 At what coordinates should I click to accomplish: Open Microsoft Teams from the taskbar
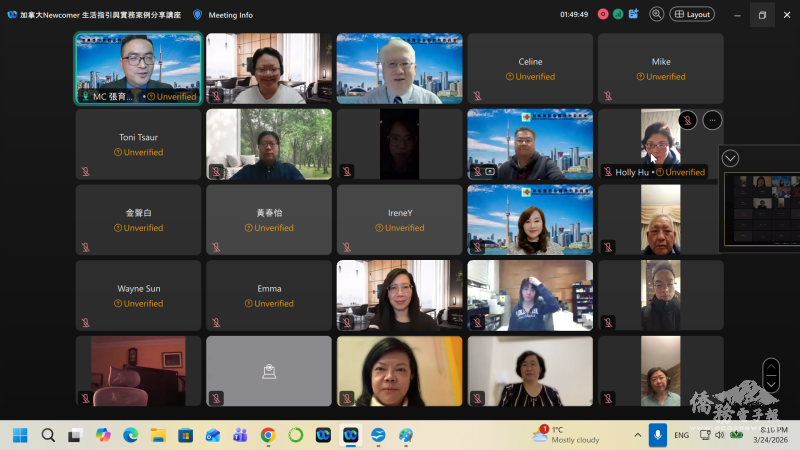pos(240,436)
